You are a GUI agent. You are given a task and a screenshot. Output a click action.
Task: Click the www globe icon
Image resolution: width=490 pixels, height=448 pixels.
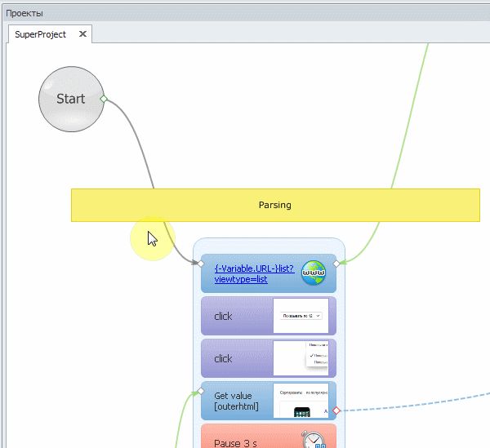314,273
